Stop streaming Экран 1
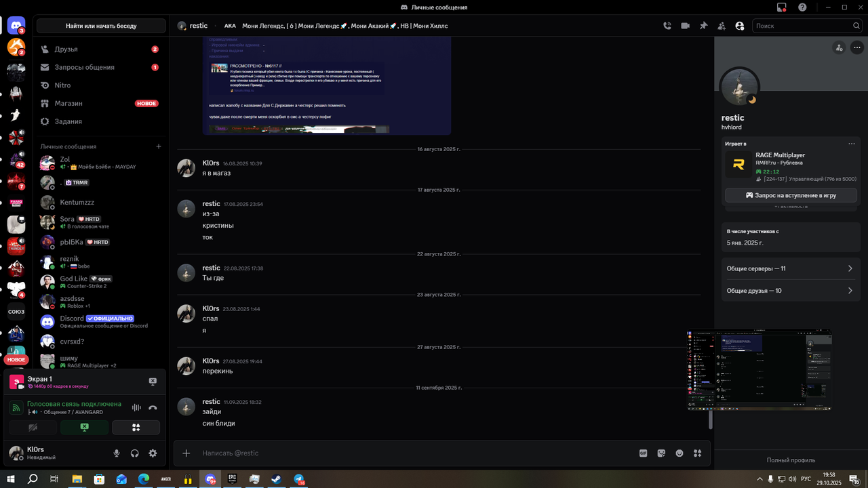This screenshot has height=488, width=868. tap(153, 382)
